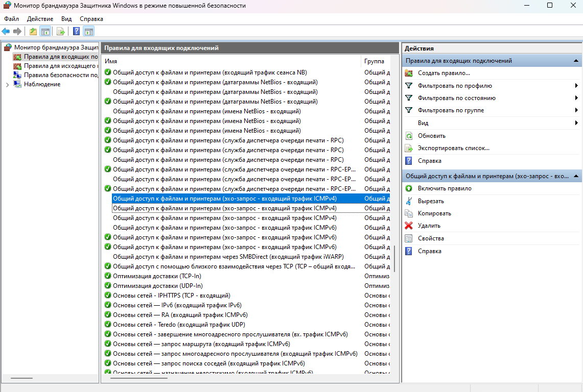Click the funnel icon of Фильтровать по группе
The height and width of the screenshot is (392, 583).
pyautogui.click(x=409, y=110)
